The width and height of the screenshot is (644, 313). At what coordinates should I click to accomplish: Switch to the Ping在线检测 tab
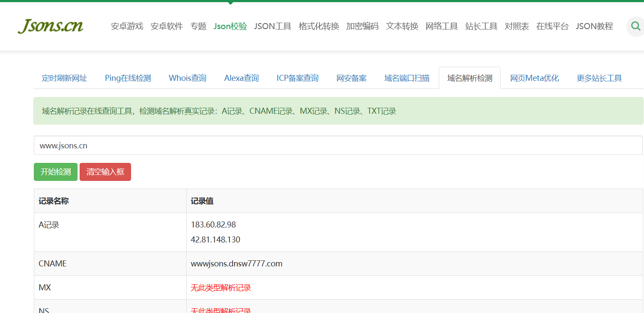tap(128, 78)
